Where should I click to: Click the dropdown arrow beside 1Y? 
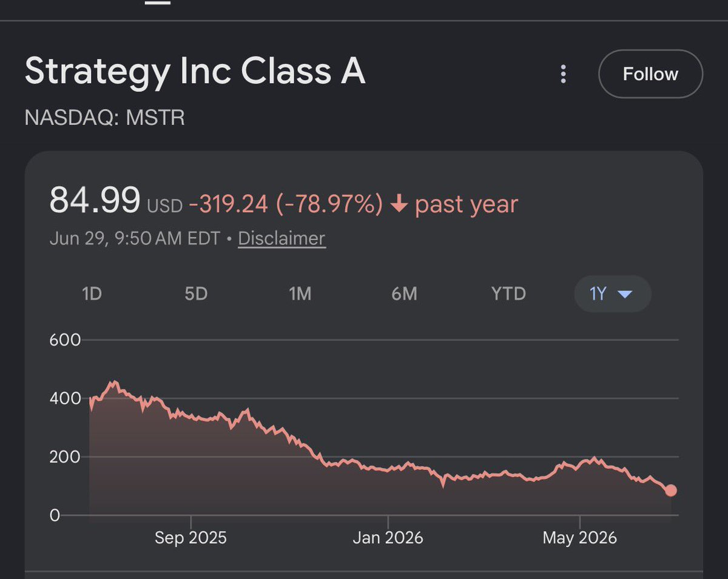(625, 295)
